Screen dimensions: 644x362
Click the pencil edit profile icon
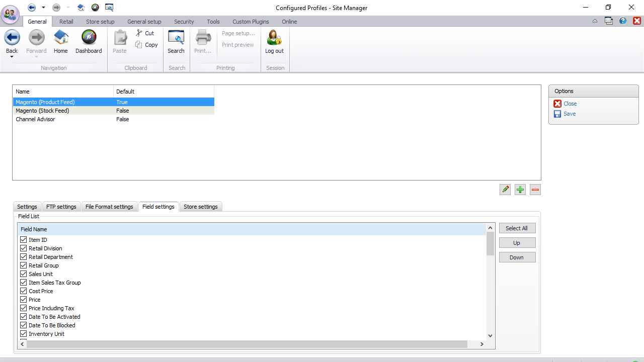(x=505, y=190)
